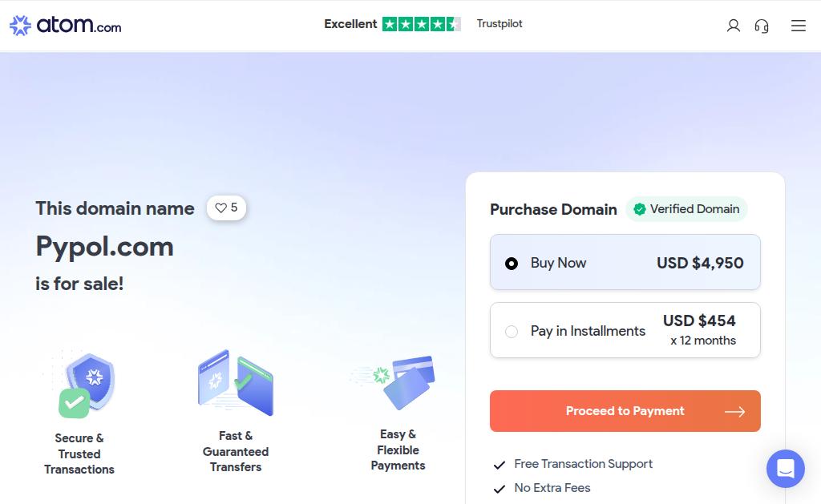Click the Fast & Guaranteed Transfers icon
This screenshot has height=504, width=821.
(236, 382)
